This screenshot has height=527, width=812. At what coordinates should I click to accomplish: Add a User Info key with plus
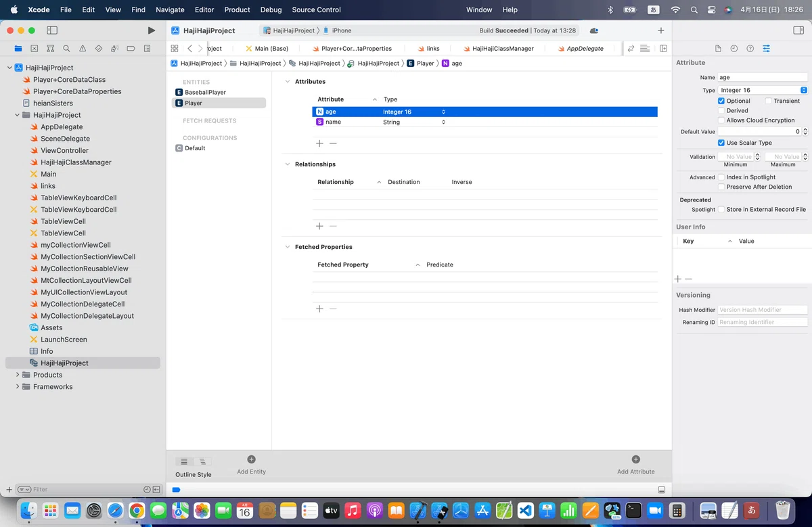tap(678, 279)
